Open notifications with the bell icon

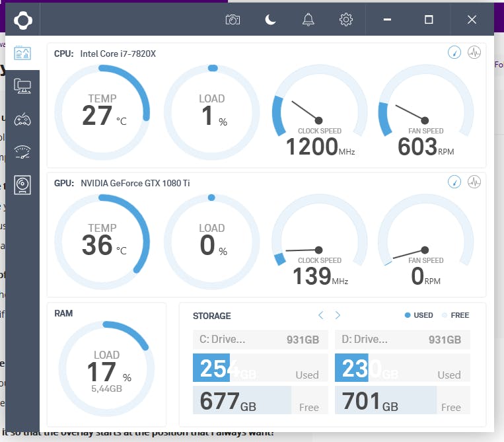click(308, 20)
